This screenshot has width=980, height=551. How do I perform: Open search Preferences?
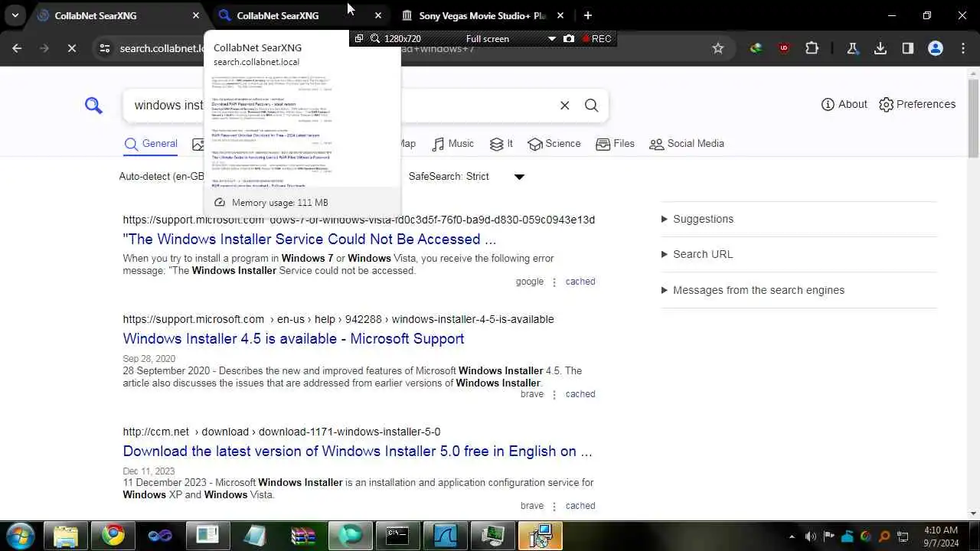point(917,104)
